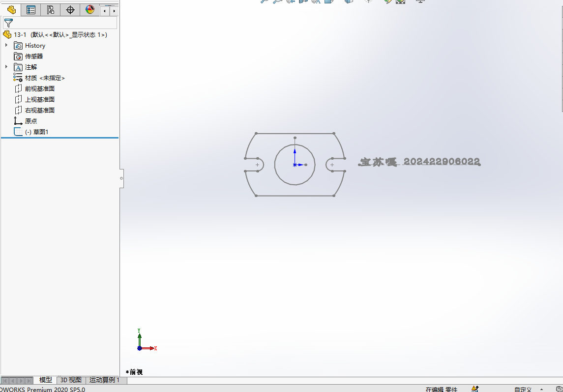The image size is (563, 392).
Task: Click the manager tabs scroll-left arrow
Action: click(x=104, y=11)
